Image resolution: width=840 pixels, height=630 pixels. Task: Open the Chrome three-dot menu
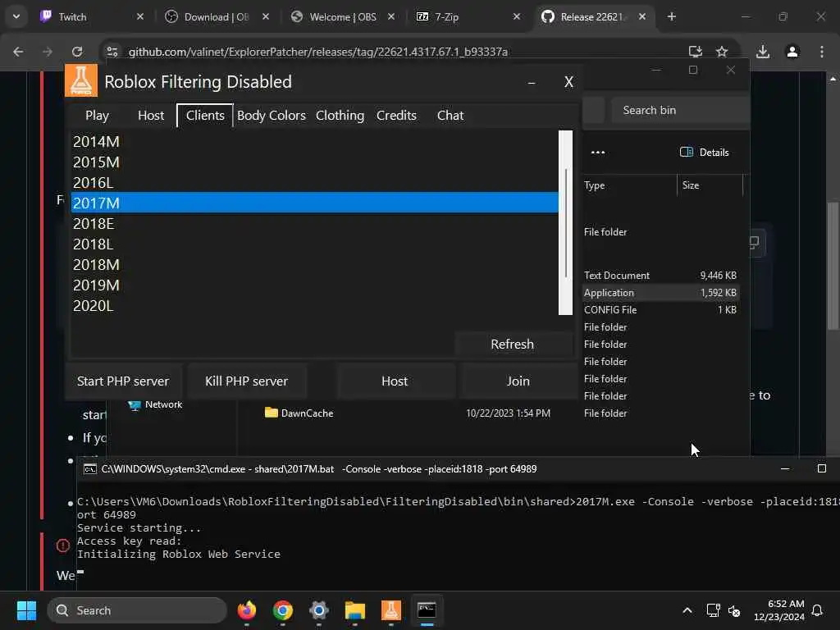pyautogui.click(x=821, y=52)
